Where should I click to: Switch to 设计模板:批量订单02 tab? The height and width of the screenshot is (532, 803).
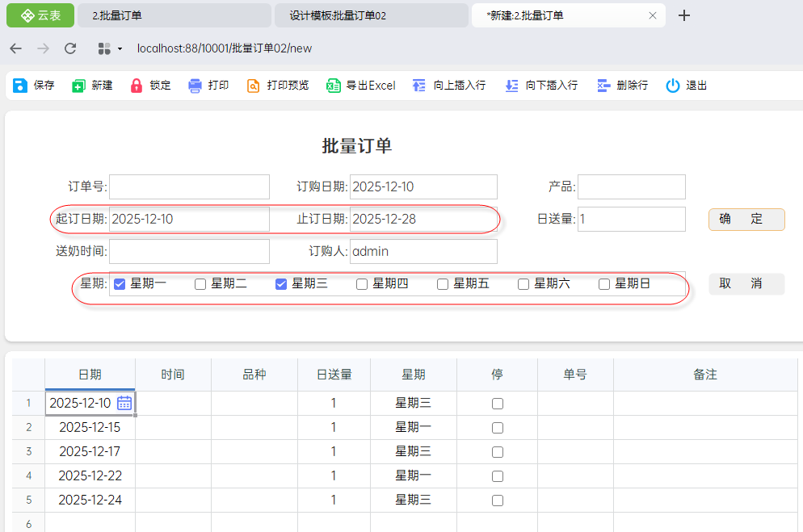coord(372,15)
